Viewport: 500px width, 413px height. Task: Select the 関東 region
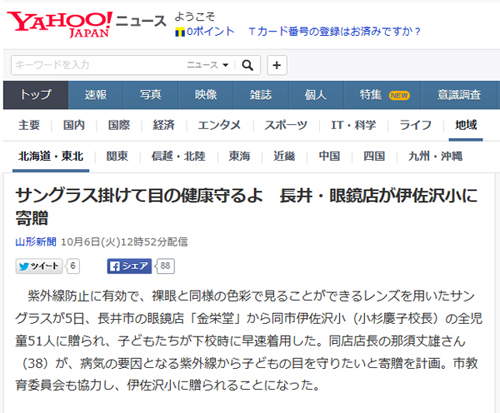pyautogui.click(x=117, y=156)
